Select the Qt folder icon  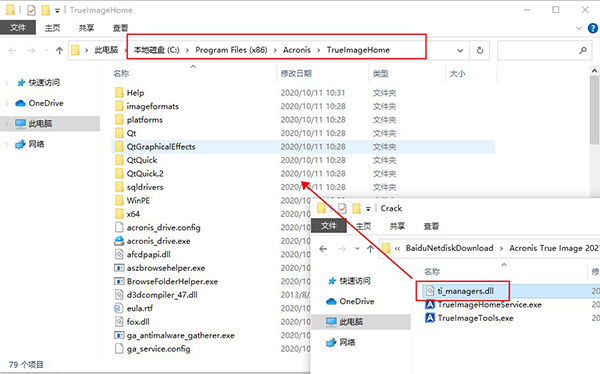point(119,133)
